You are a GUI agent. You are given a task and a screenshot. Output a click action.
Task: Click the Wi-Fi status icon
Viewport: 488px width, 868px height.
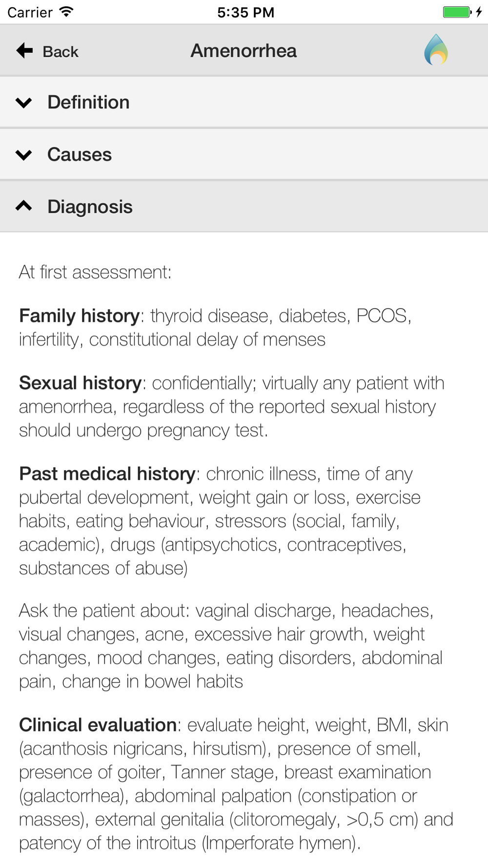[66, 12]
